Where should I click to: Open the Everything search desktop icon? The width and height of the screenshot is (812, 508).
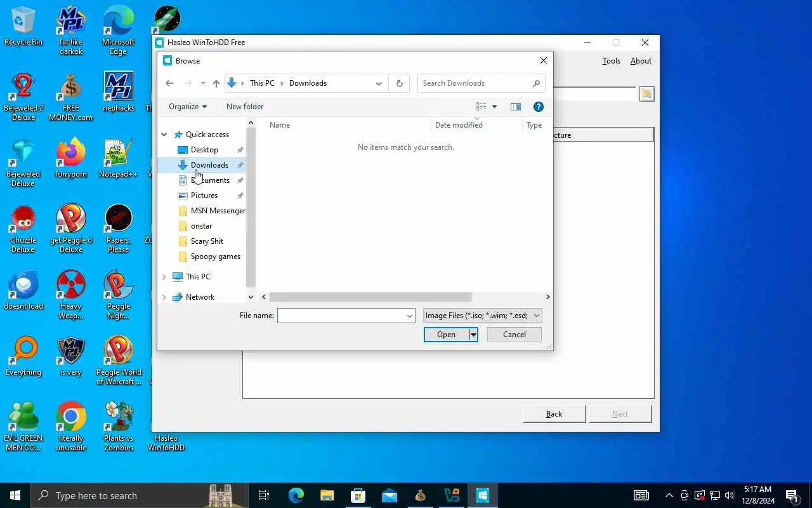click(x=23, y=356)
